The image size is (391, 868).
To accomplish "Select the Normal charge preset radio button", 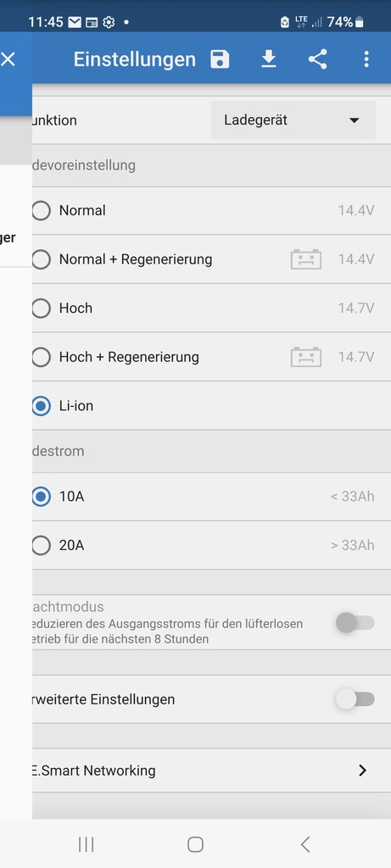I will (41, 210).
